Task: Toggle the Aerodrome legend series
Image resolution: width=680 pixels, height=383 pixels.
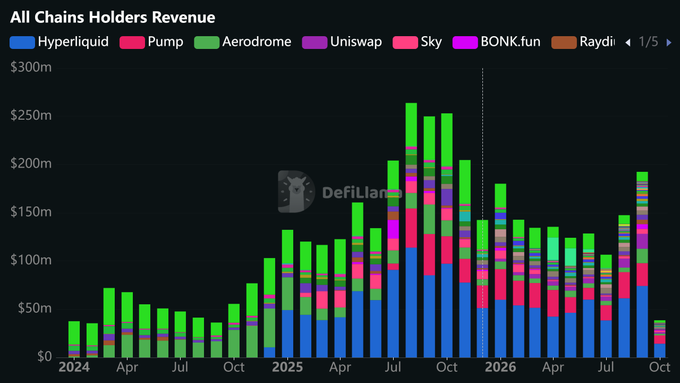Action: pos(243,42)
